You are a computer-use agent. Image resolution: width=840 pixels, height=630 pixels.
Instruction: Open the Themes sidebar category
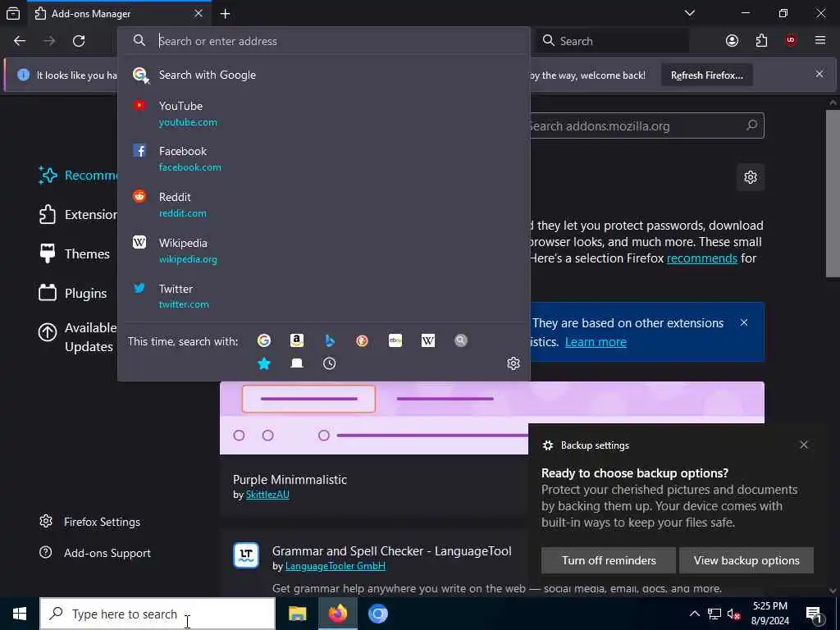[74, 254]
